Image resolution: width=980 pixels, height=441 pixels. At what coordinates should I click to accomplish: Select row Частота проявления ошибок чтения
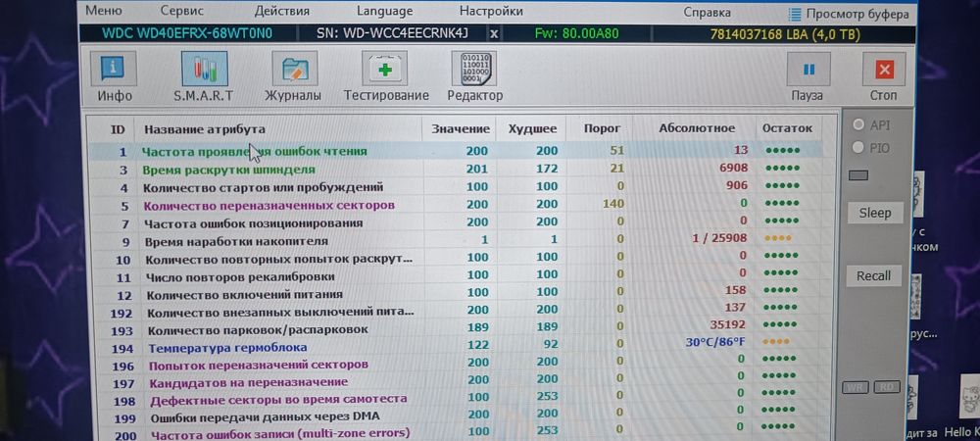pos(455,151)
